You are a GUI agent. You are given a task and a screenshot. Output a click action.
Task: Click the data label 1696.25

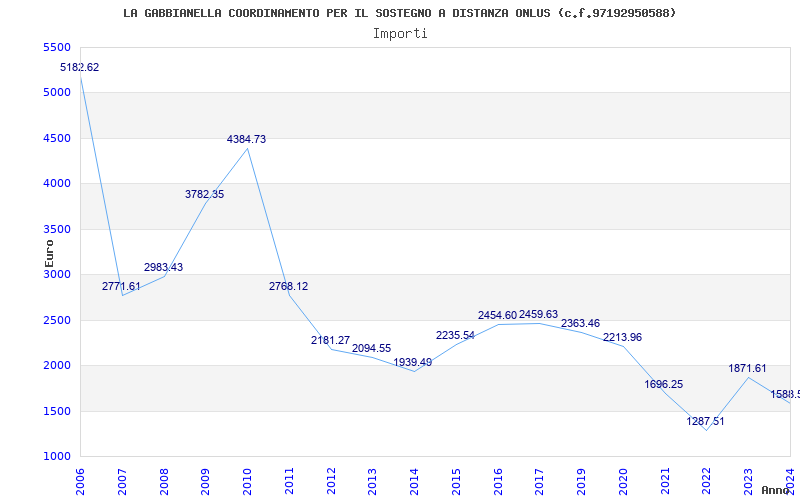pyautogui.click(x=663, y=384)
